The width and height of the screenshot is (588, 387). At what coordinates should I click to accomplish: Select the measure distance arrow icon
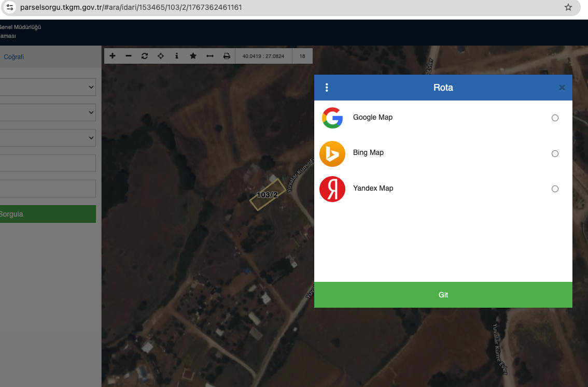click(x=210, y=56)
